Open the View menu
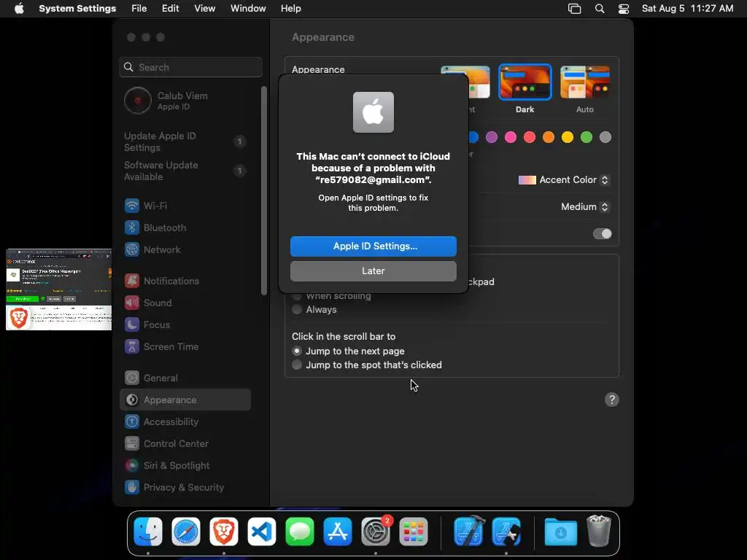Image resolution: width=747 pixels, height=560 pixels. [204, 9]
